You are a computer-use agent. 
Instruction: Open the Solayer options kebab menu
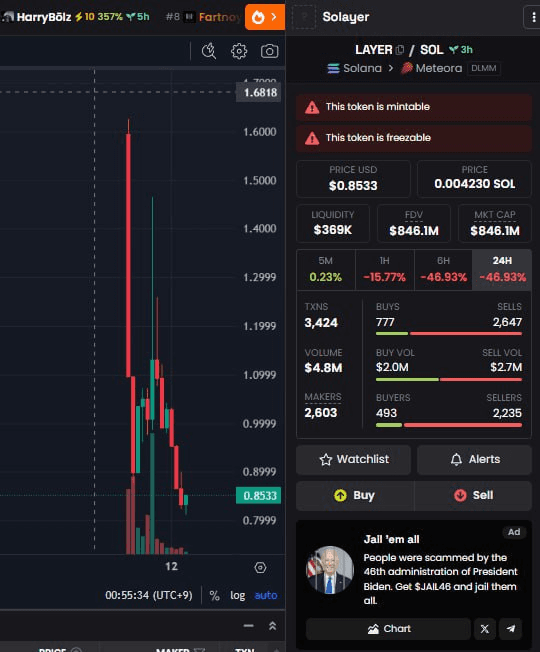533,17
